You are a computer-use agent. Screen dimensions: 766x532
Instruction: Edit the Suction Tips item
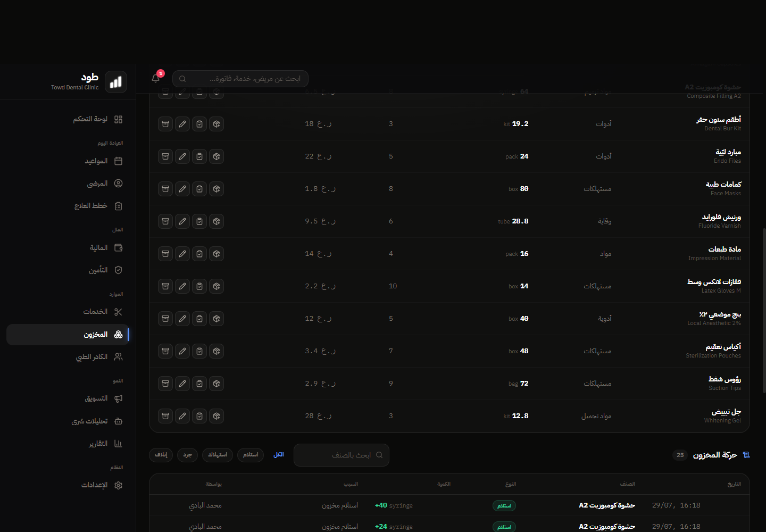(x=182, y=384)
